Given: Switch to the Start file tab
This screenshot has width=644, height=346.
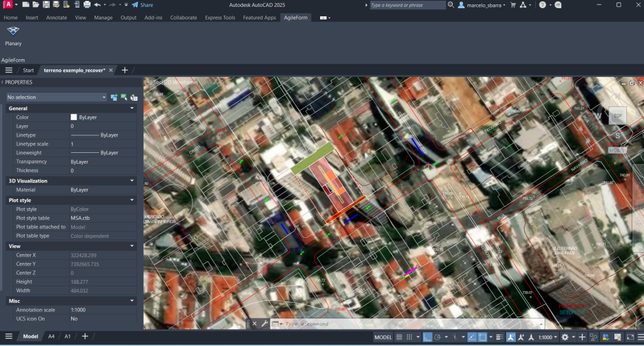Looking at the screenshot, I should (28, 70).
